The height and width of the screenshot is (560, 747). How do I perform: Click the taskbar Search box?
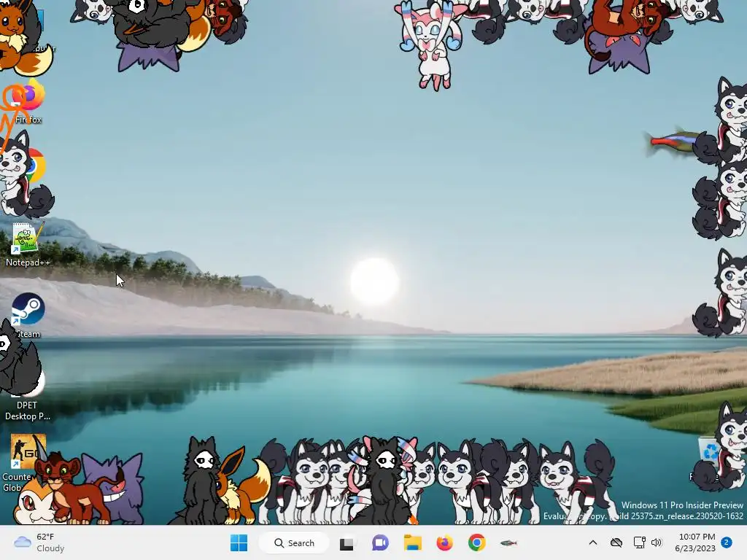[x=294, y=542]
